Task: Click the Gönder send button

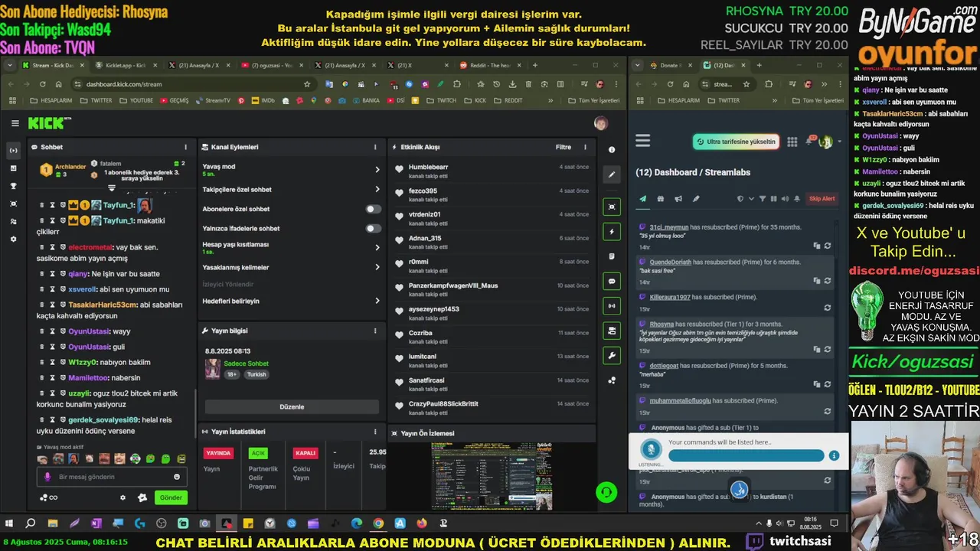Action: pyautogui.click(x=171, y=497)
